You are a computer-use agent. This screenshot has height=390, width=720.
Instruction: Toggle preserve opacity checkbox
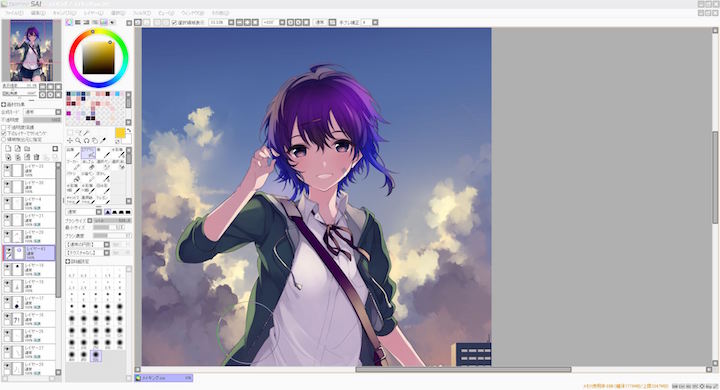[x=4, y=127]
